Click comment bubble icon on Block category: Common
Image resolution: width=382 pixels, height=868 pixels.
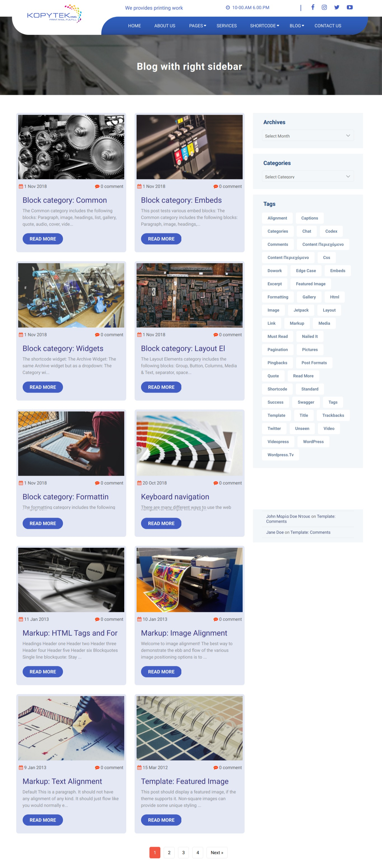97,186
